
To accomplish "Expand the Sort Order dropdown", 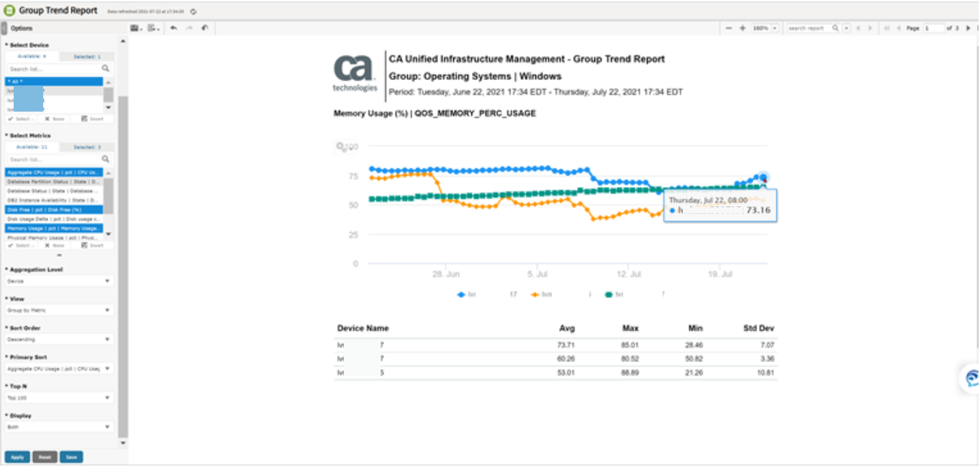I will [59, 340].
